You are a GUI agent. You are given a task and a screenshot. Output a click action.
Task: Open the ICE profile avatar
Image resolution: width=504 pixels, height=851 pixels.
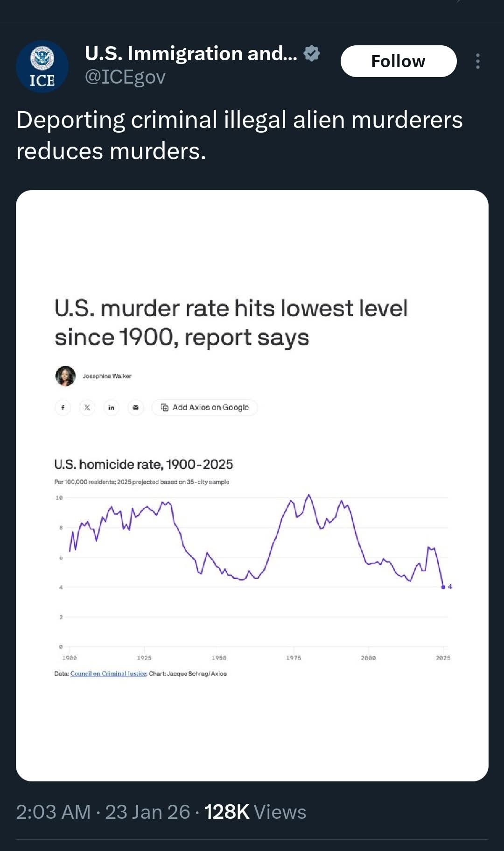click(42, 66)
